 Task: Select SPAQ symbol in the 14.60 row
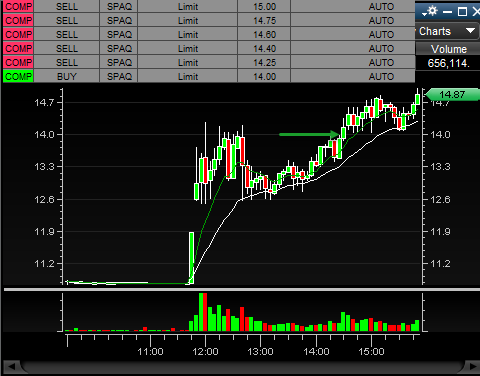[119, 35]
